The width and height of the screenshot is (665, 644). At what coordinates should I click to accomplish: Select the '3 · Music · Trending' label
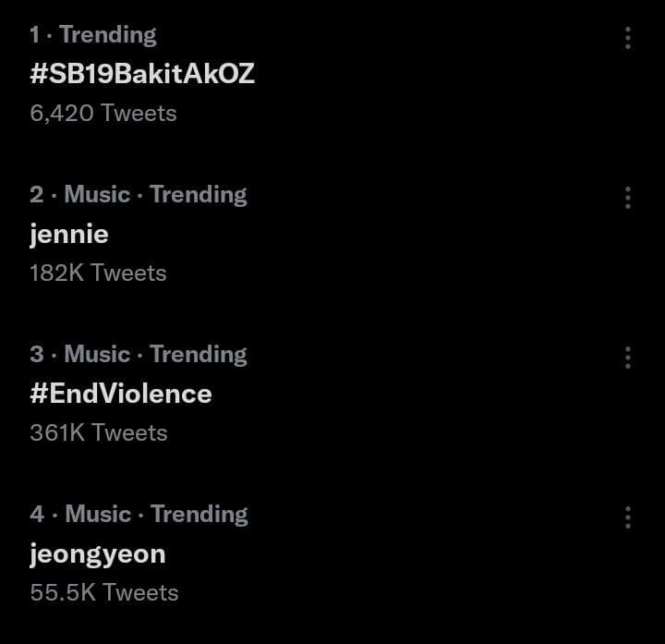pos(139,355)
